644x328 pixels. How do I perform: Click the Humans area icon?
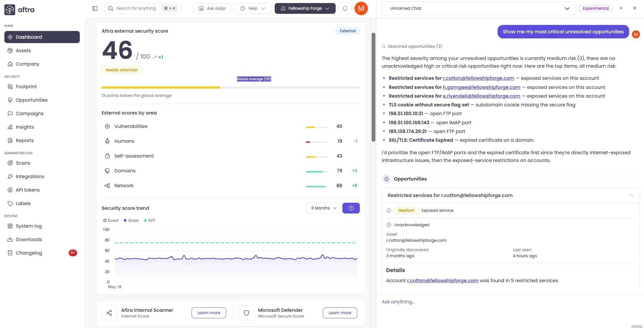pyautogui.click(x=107, y=141)
